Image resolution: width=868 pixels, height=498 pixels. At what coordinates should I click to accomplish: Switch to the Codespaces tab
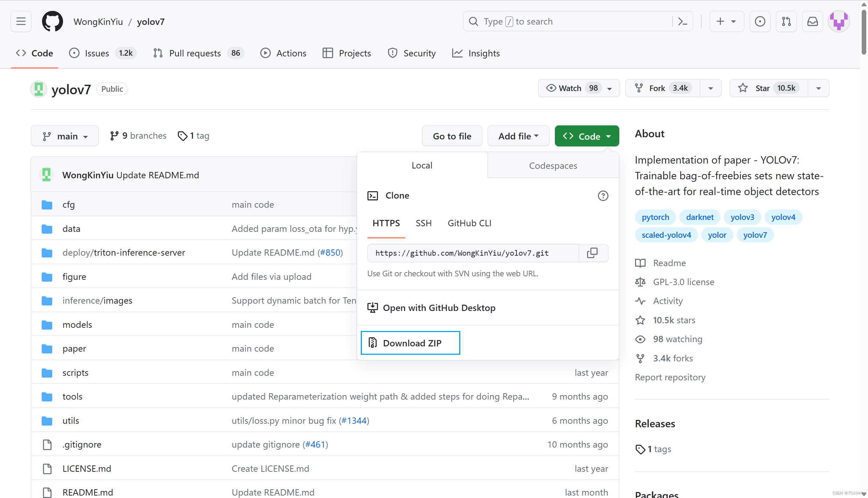coord(553,166)
